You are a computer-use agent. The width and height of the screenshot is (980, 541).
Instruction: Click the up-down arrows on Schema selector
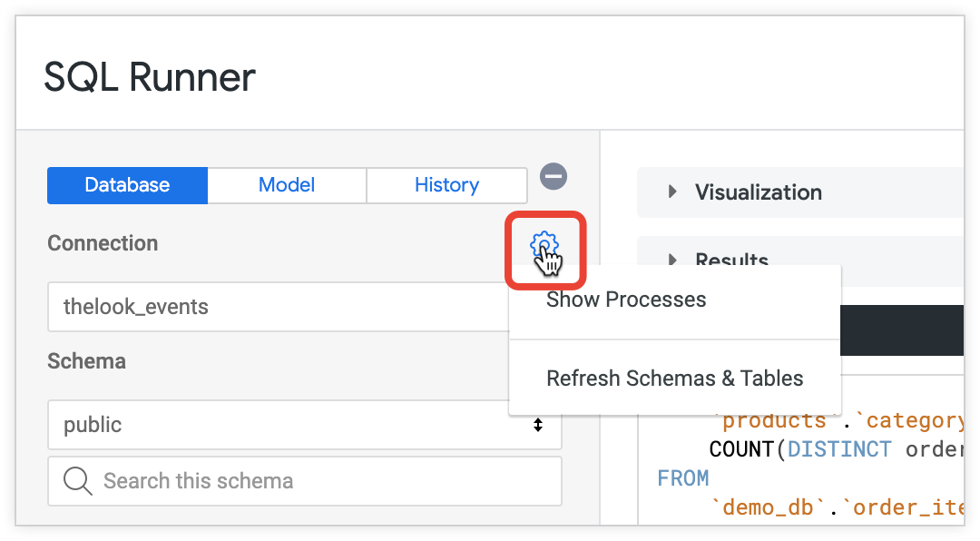[538, 425]
